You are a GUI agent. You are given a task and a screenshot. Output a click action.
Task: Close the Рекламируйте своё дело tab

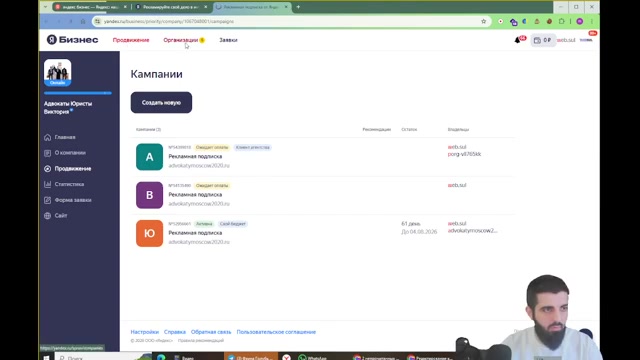tap(205, 7)
